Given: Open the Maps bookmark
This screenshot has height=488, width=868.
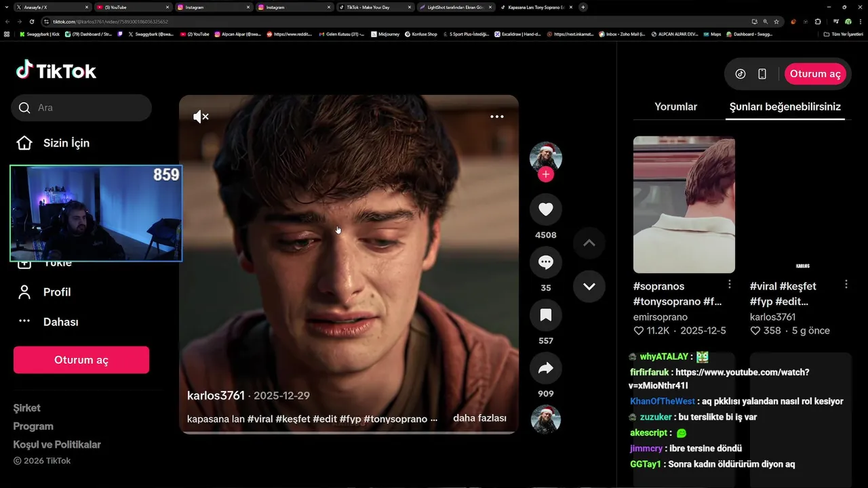Looking at the screenshot, I should click(x=712, y=34).
